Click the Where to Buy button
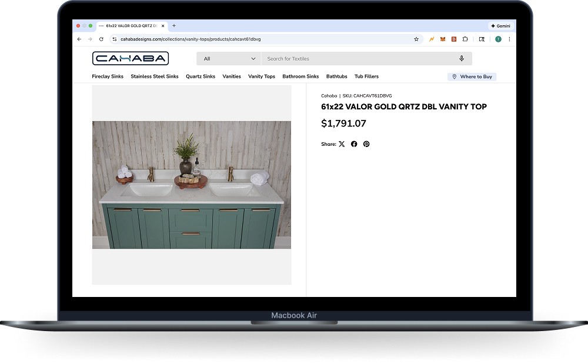Image resolution: width=588 pixels, height=364 pixels. (x=472, y=76)
